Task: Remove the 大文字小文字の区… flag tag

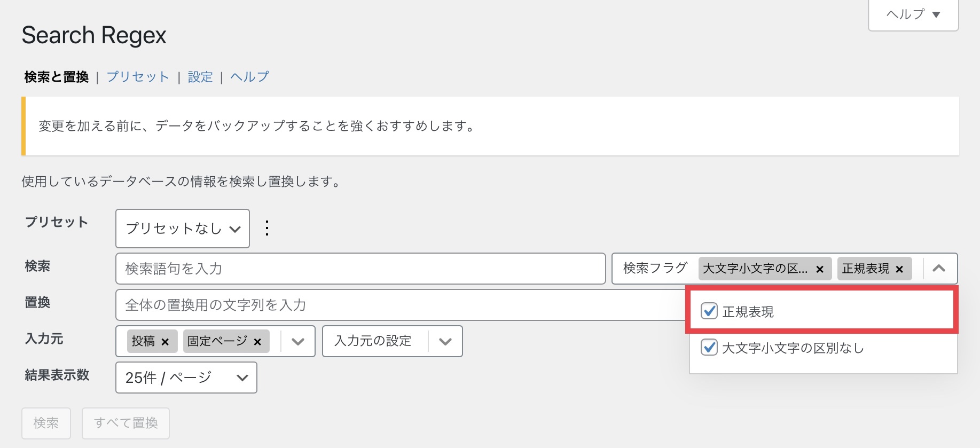Action: coord(820,269)
